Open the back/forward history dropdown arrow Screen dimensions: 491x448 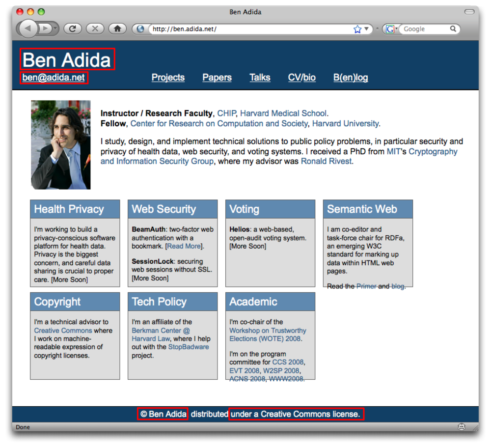[55, 29]
